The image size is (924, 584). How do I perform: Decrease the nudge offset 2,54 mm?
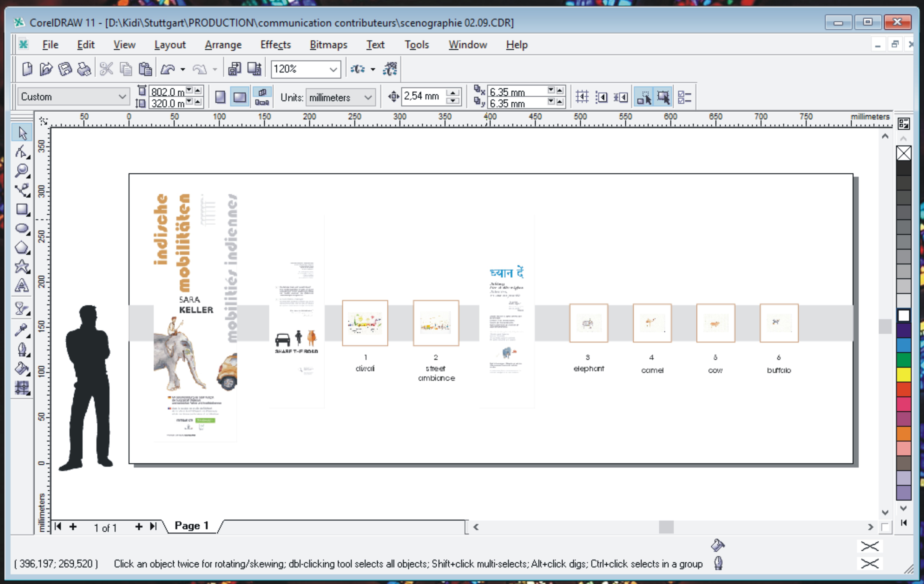tap(453, 101)
